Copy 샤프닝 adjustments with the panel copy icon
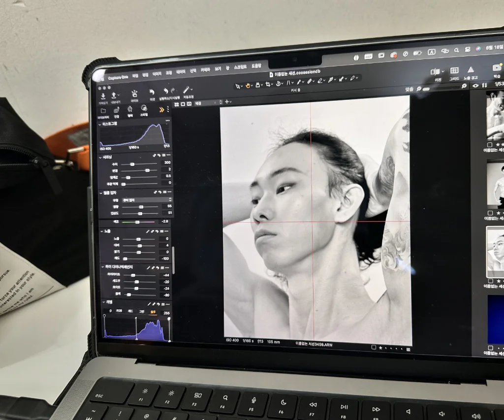Screen dimensions: 504x420 (155, 155)
